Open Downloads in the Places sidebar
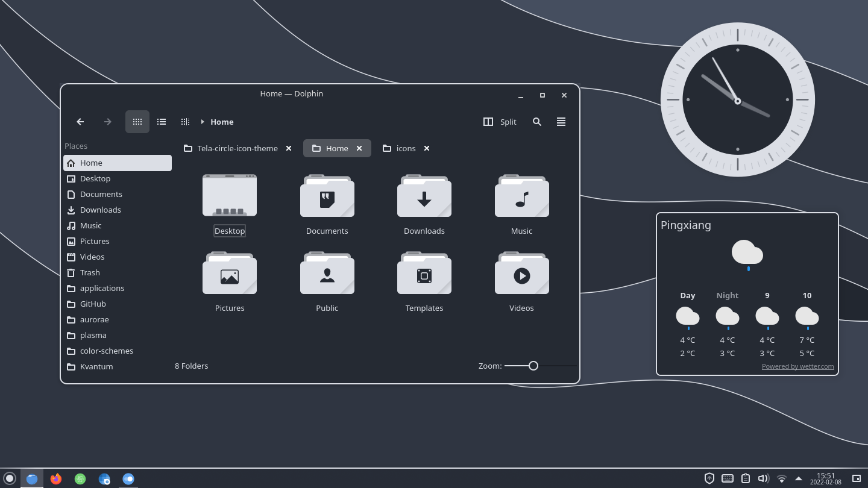This screenshot has width=868, height=488. 118,210
